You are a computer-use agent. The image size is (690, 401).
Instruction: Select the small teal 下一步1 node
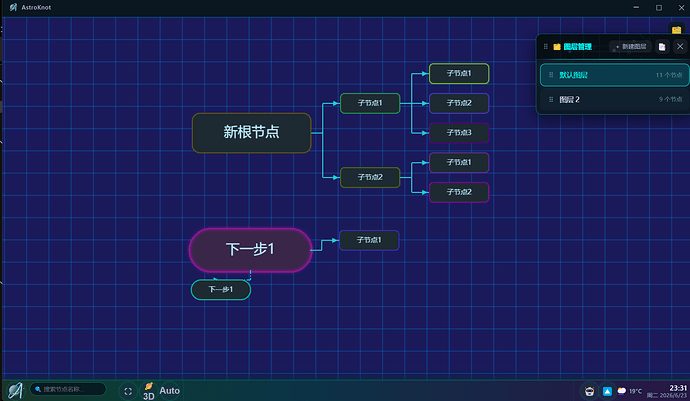click(x=221, y=290)
